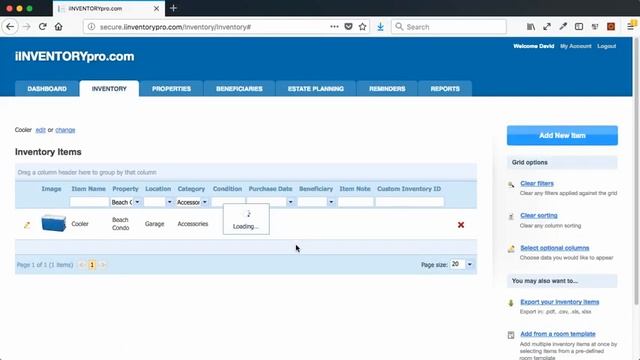
Task: Go to the Beneficiaries tab
Action: 239,89
